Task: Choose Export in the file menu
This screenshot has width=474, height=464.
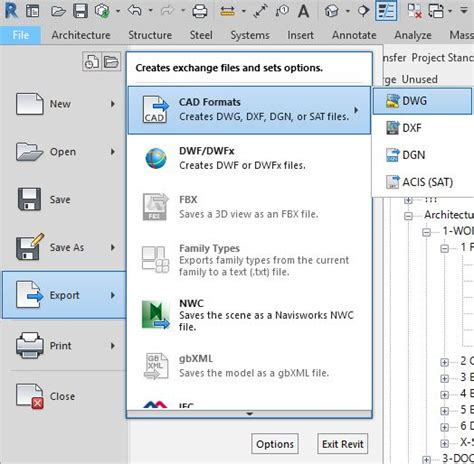Action: pyautogui.click(x=64, y=295)
